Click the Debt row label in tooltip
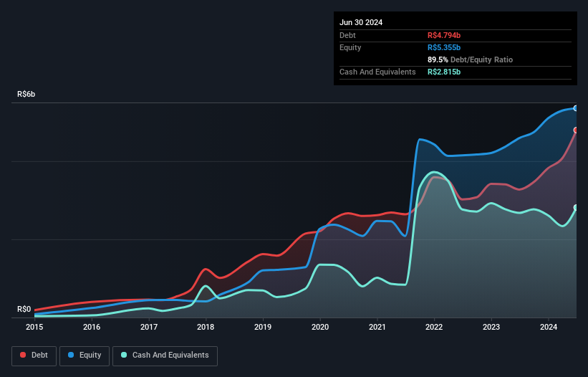588x377 pixels. 347,35
